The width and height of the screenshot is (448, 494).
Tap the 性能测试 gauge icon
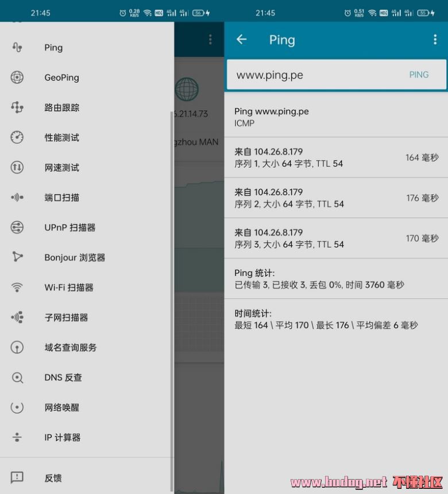coord(17,137)
